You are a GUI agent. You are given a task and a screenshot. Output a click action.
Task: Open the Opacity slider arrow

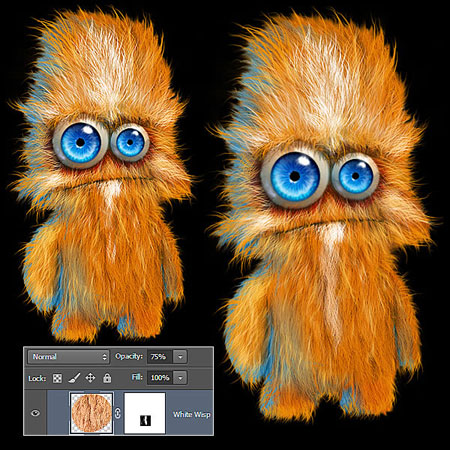pyautogui.click(x=180, y=357)
